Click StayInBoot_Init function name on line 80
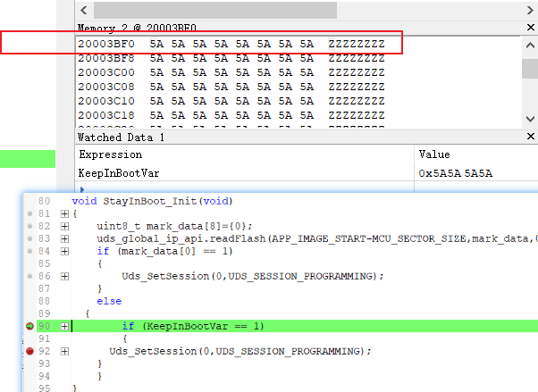538x392 pixels. (151, 201)
